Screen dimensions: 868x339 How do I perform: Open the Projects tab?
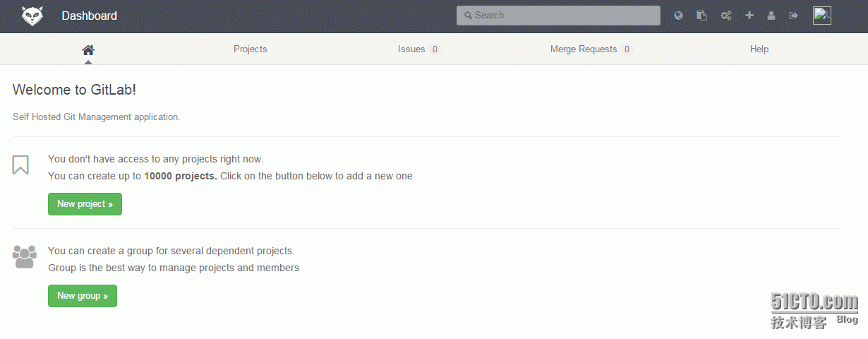coord(251,49)
